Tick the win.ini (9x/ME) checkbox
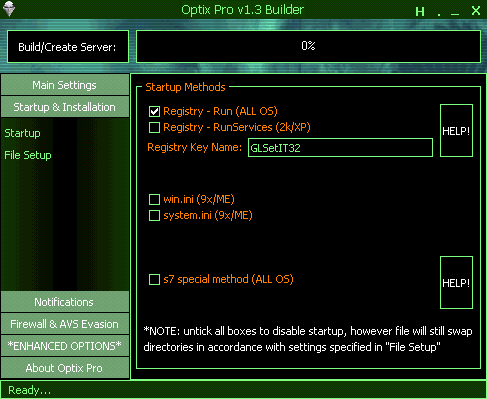Viewport: 487px width, 399px height. [x=154, y=199]
